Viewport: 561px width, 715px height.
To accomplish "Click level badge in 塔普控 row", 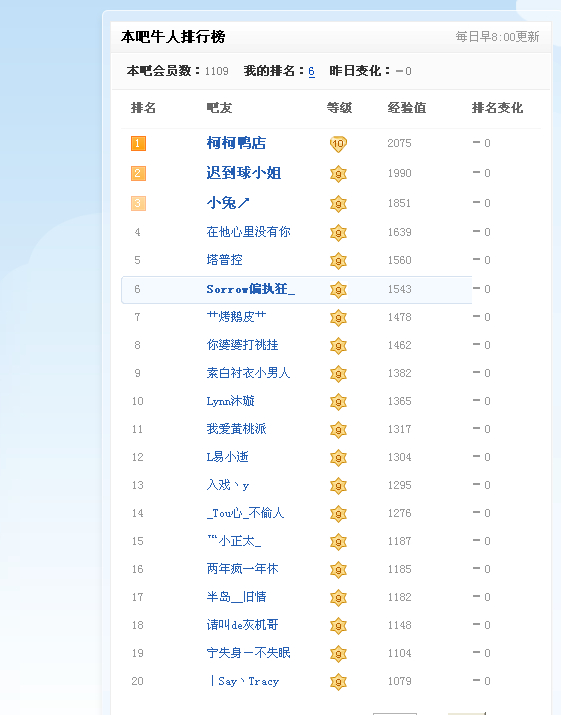I will click(338, 261).
